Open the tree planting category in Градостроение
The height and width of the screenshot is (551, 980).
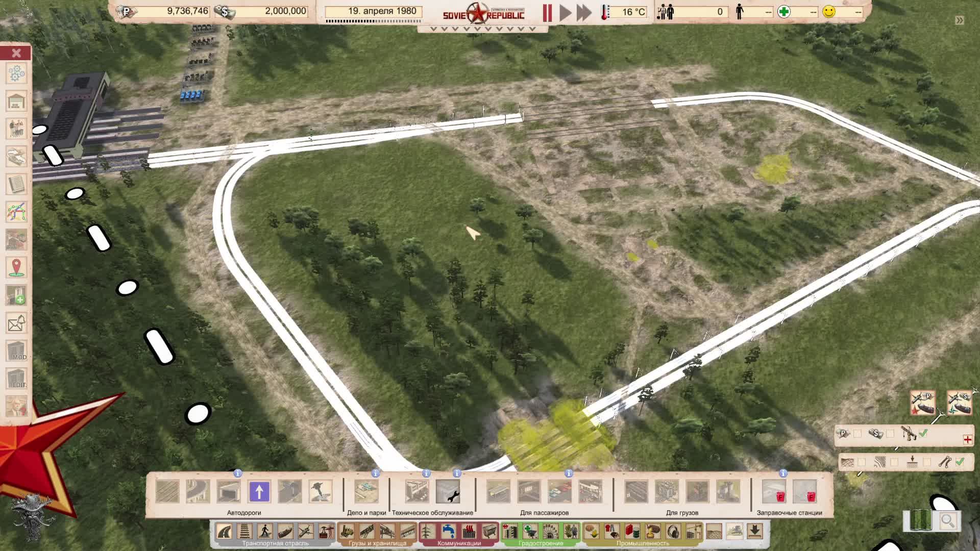click(571, 532)
